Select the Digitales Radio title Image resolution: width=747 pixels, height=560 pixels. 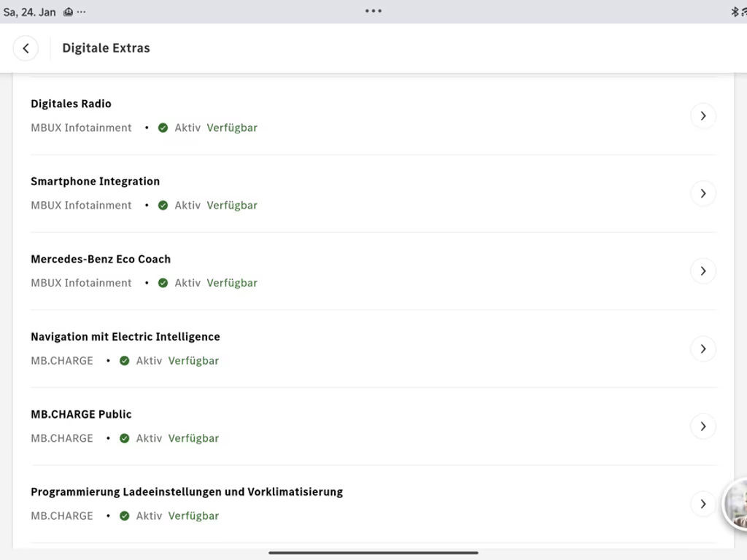click(x=71, y=104)
